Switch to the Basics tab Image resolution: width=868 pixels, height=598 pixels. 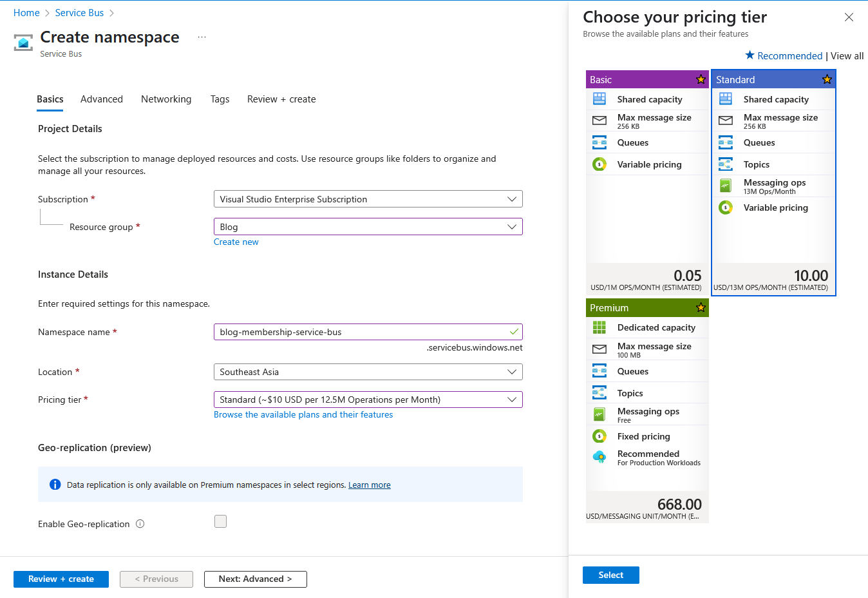50,99
